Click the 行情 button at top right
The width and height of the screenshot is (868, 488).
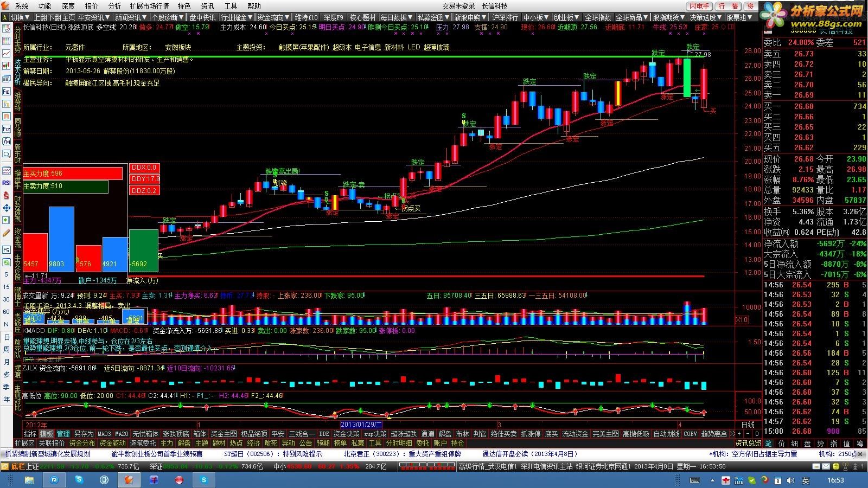click(729, 6)
